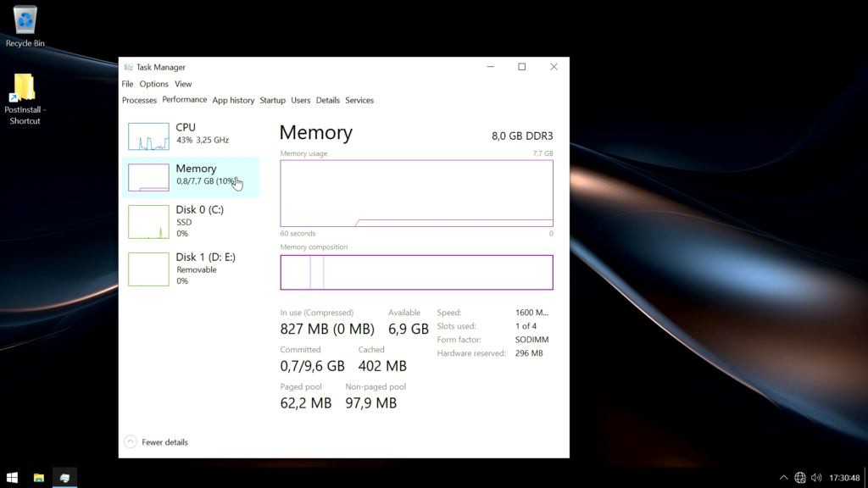Open the View menu

click(x=183, y=84)
